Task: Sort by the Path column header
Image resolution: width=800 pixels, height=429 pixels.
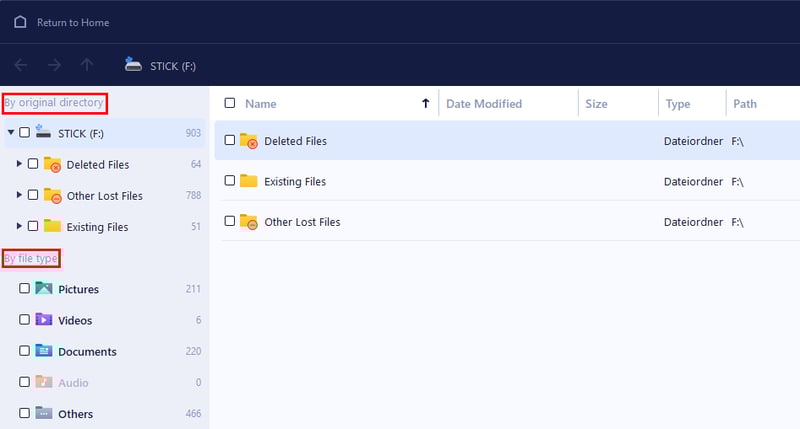Action: click(x=745, y=104)
